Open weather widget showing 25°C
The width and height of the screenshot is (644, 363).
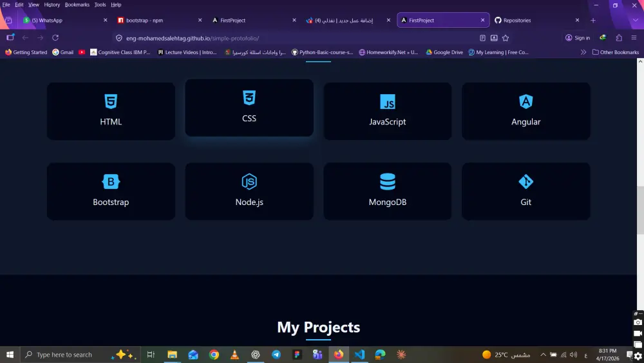[506, 355]
